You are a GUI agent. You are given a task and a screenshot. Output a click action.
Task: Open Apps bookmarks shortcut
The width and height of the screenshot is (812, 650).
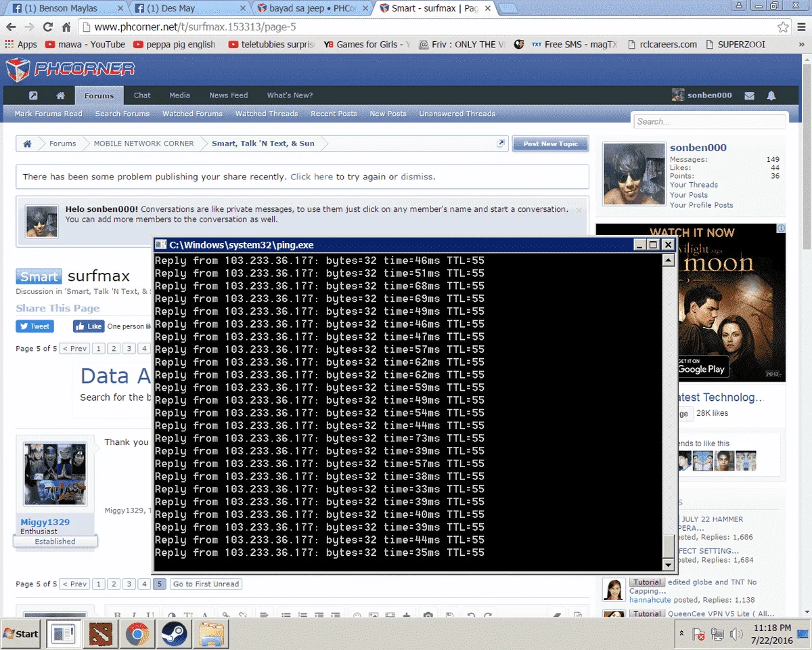tap(21, 44)
